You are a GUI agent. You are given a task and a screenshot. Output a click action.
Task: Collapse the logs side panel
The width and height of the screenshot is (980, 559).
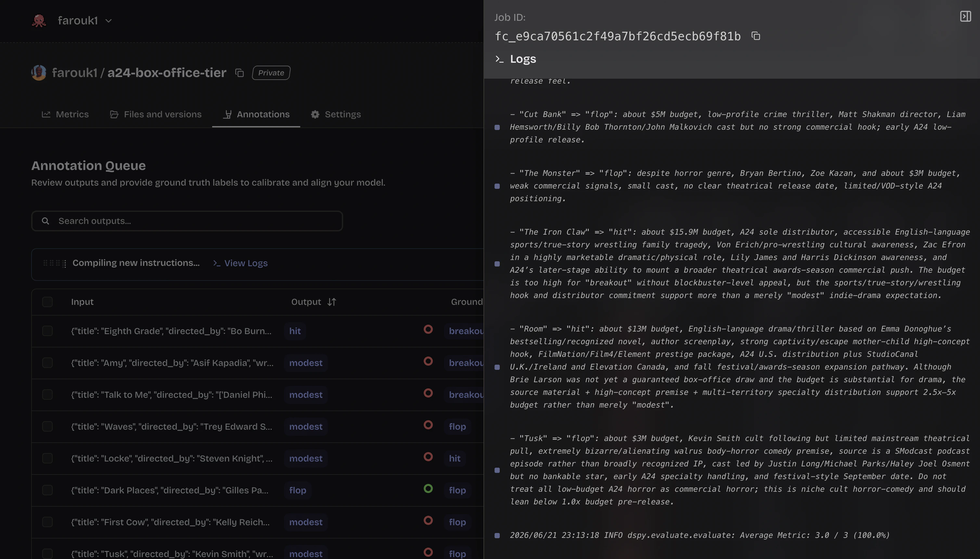(x=965, y=16)
